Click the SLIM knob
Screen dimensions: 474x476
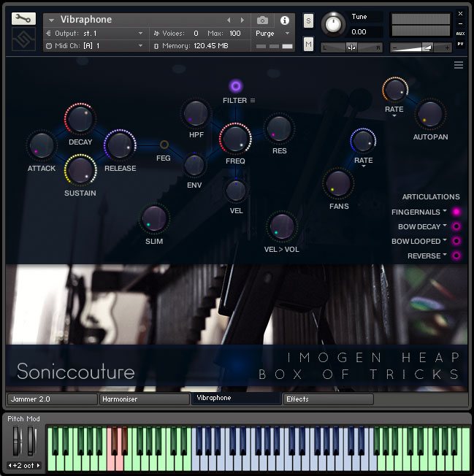pos(154,218)
